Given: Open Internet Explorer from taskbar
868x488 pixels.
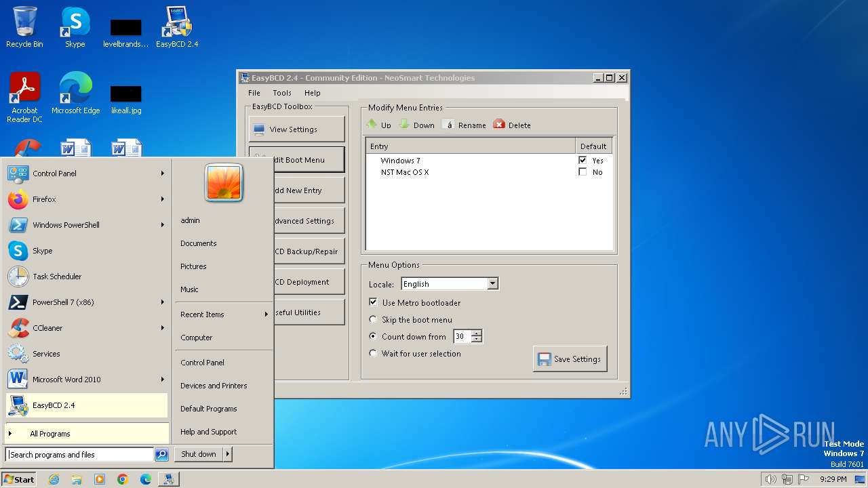Looking at the screenshot, I should coord(54,479).
